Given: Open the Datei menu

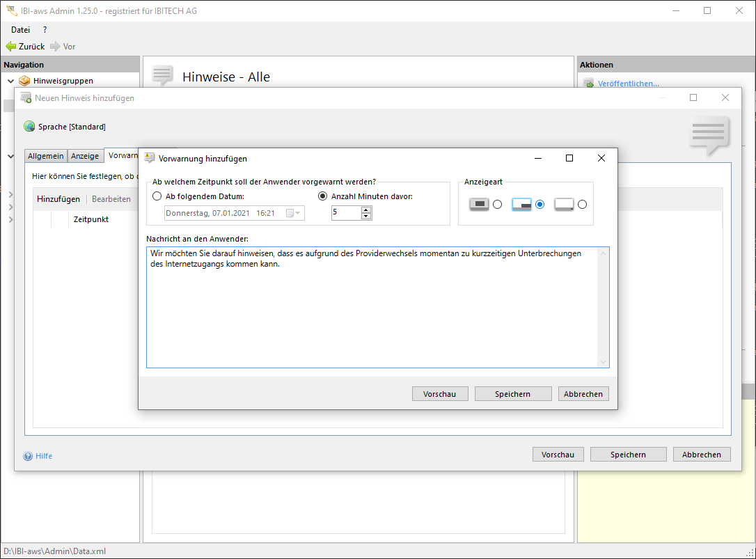Looking at the screenshot, I should click(x=21, y=30).
